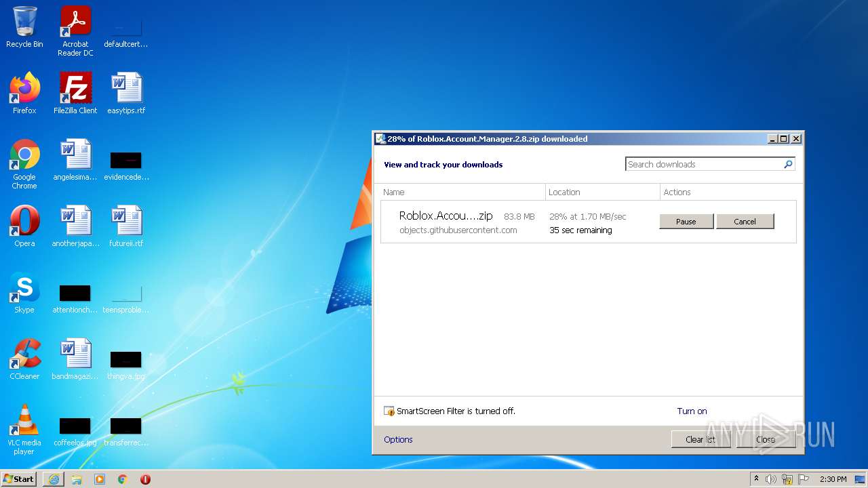Close the downloads window with X
Image resolution: width=868 pixels, height=488 pixels.
coord(796,139)
